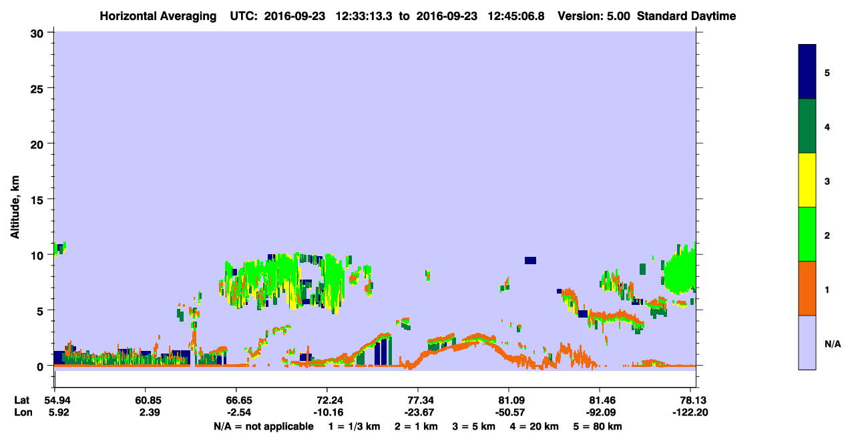Viewport: 868px width, 445px height.
Task: Click the y-axis tick label '20'
Action: coord(39,143)
